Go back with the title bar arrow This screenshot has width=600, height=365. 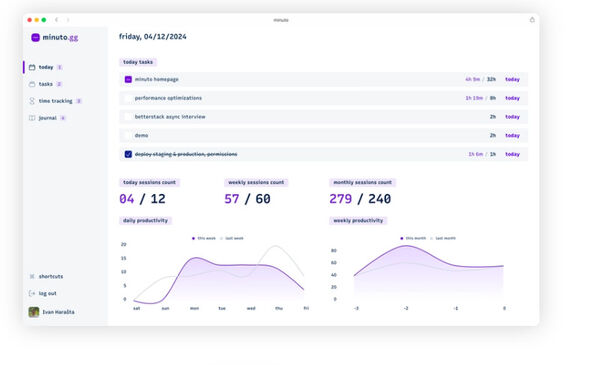(x=56, y=20)
